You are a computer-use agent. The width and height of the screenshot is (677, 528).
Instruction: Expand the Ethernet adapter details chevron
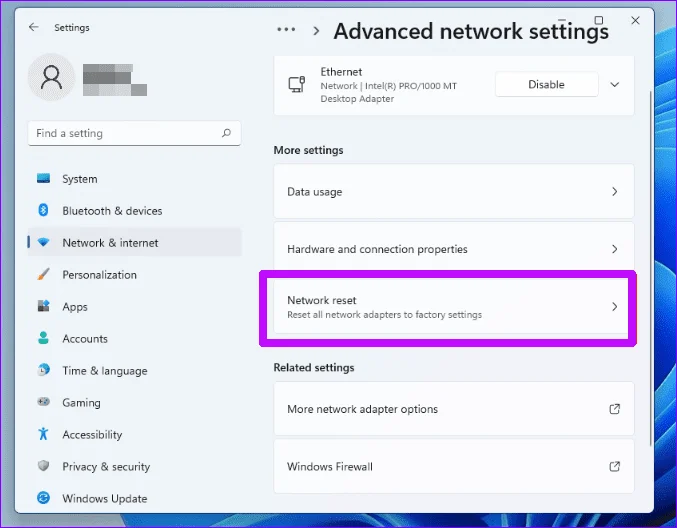coord(614,85)
